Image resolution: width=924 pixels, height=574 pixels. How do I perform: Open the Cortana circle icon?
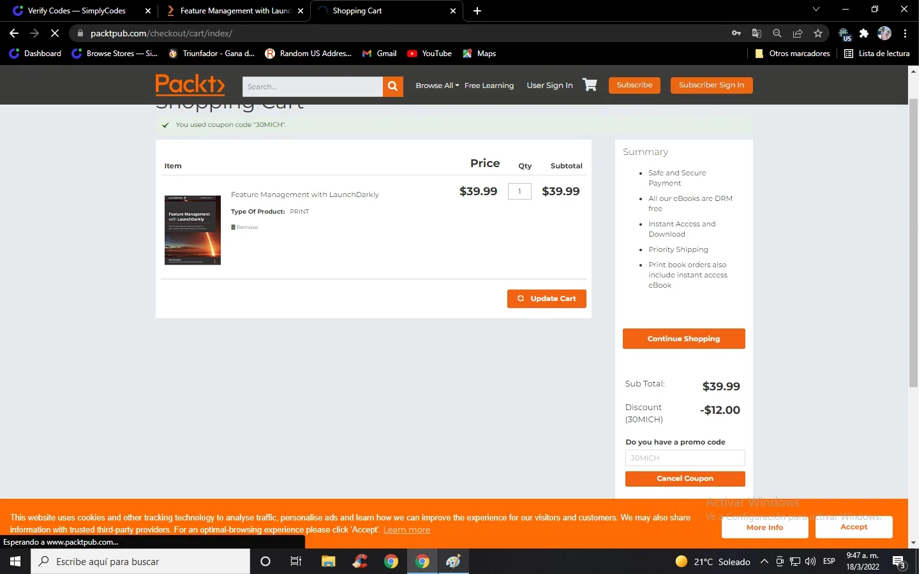[x=265, y=561]
